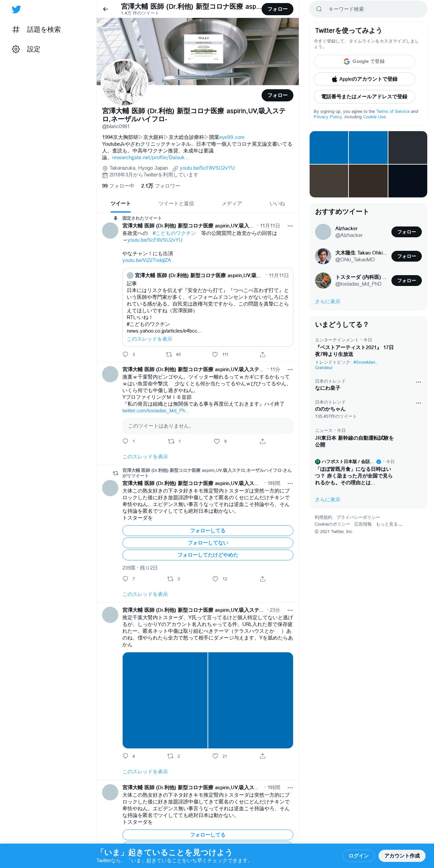
Task: Go back with the left arrow
Action: (x=105, y=9)
